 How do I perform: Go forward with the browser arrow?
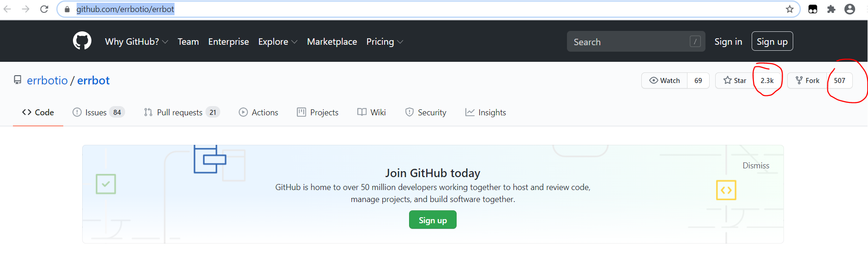[26, 9]
